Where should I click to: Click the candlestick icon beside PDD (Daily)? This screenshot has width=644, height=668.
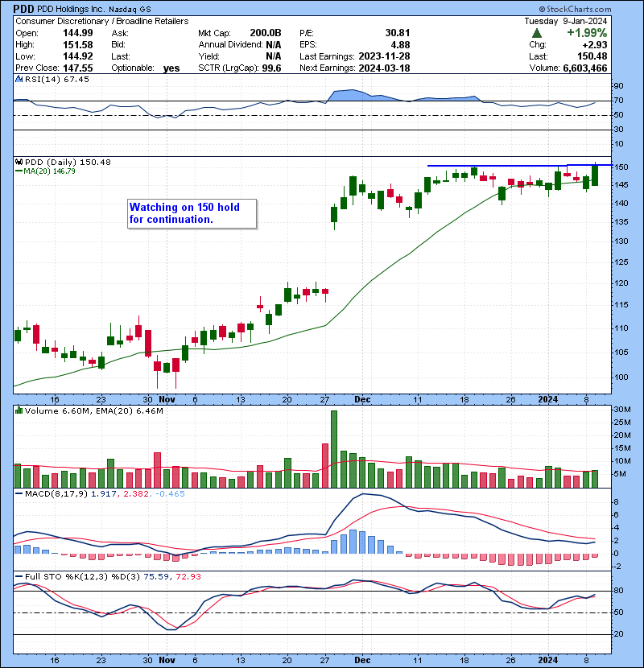point(19,163)
